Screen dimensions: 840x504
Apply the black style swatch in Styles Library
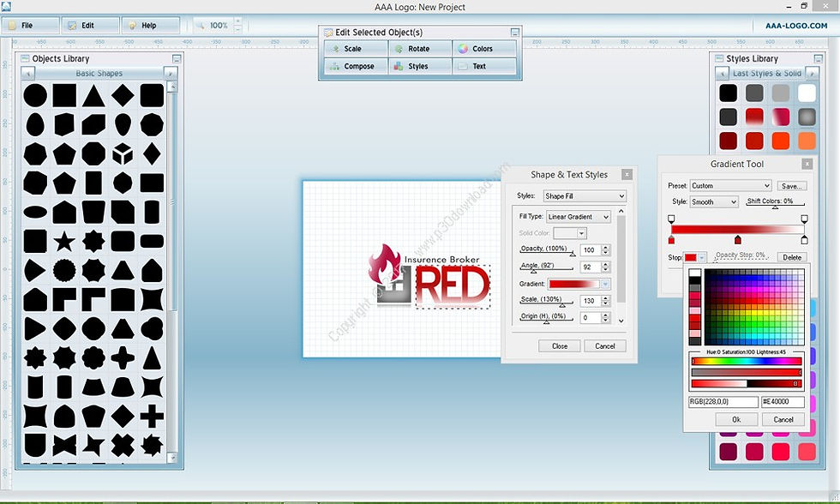pyautogui.click(x=728, y=93)
